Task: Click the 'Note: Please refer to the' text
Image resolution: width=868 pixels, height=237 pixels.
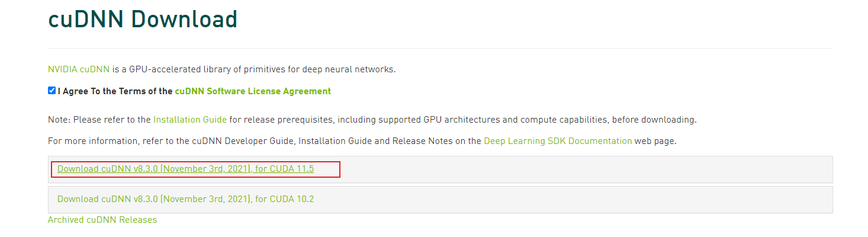Action: click(99, 120)
